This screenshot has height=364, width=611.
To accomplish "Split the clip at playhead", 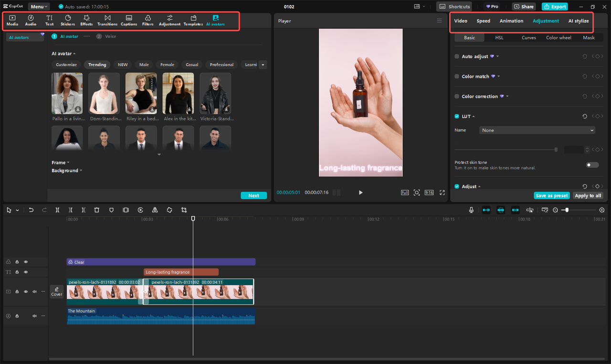I will coord(57,210).
